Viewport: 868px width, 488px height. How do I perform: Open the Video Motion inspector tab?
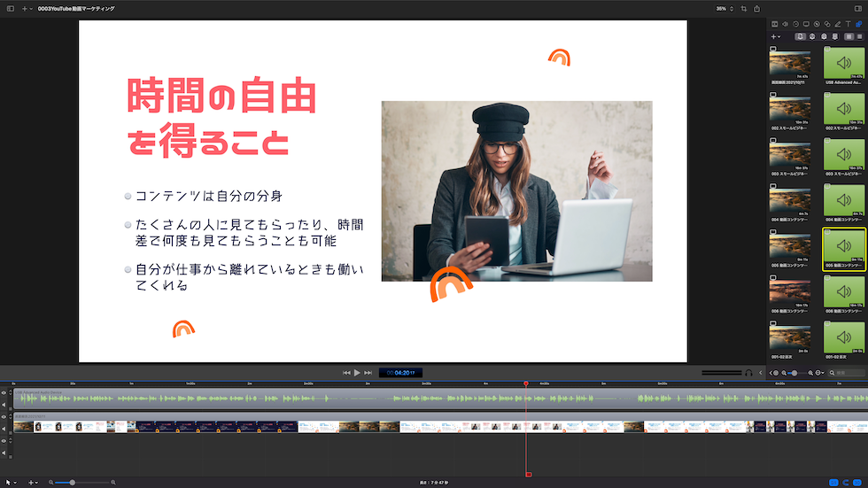(x=795, y=24)
